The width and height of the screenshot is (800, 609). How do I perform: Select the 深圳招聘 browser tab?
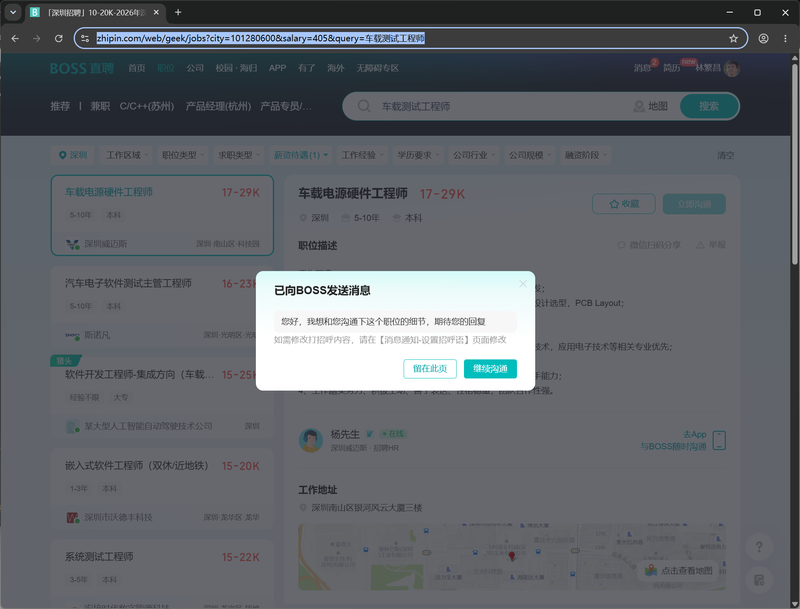[x=94, y=12]
